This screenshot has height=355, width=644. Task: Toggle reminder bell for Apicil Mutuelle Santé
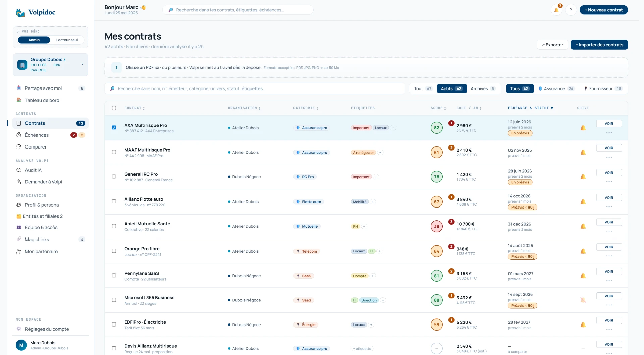(583, 226)
